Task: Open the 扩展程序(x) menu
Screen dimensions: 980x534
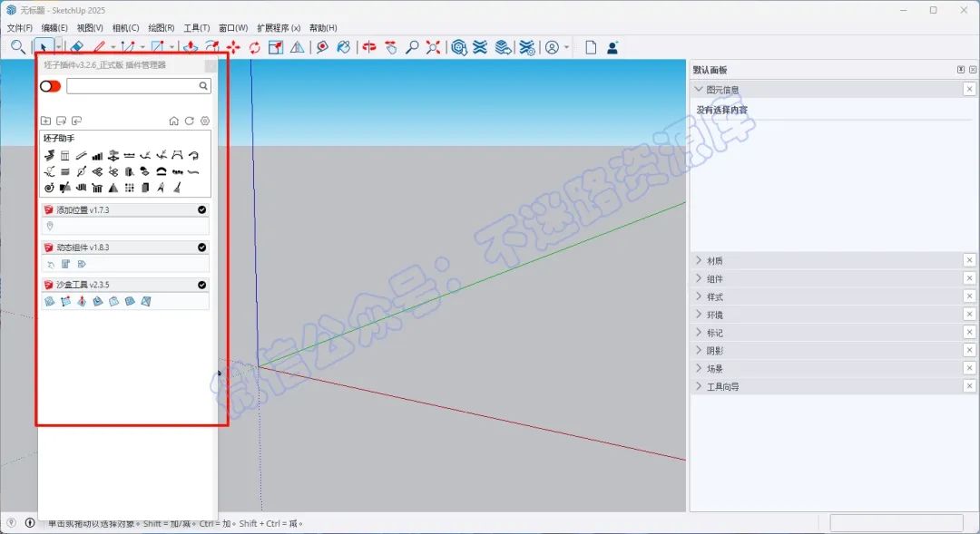Action: (279, 27)
